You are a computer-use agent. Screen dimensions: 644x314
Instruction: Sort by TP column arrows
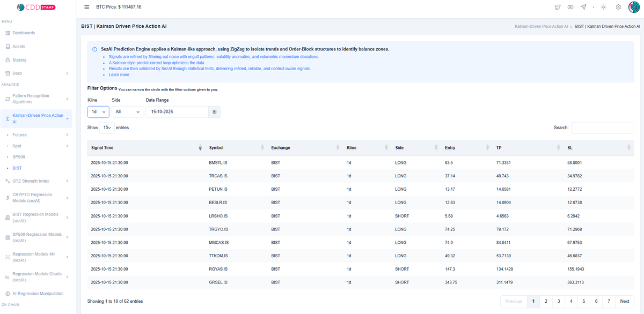tap(558, 147)
